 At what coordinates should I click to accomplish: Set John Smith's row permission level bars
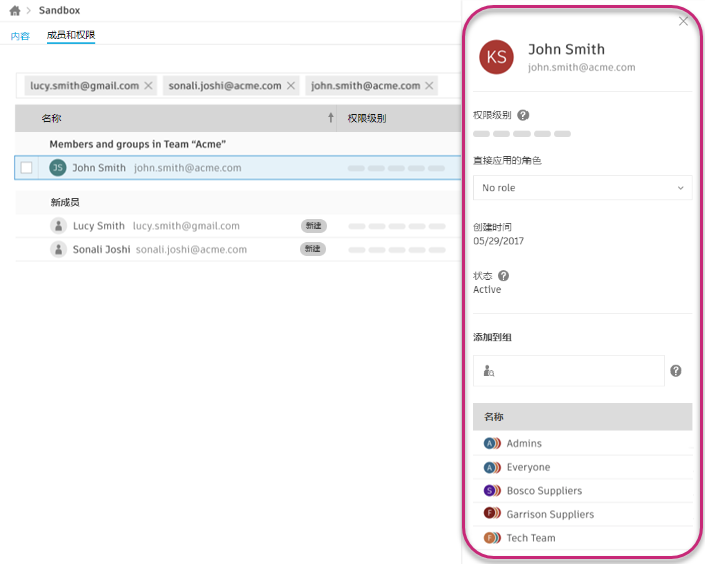(396, 168)
